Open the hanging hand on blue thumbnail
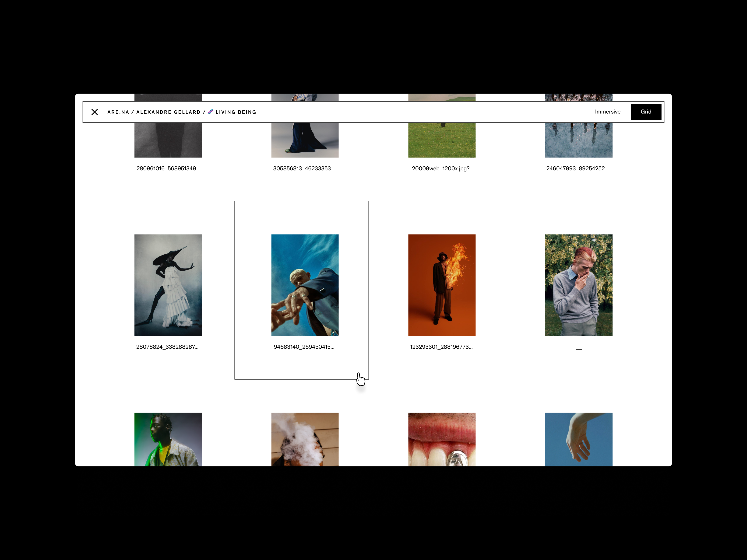 point(578,439)
